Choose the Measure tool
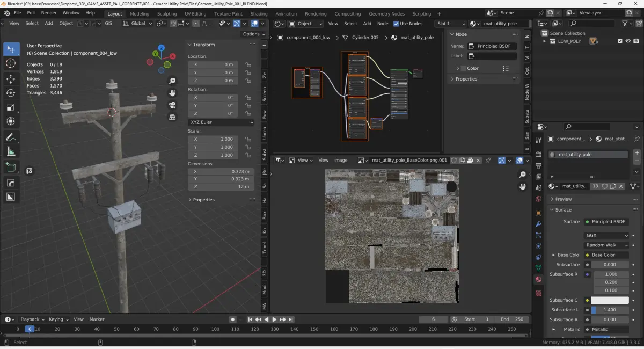This screenshot has width=644, height=349. click(x=11, y=152)
